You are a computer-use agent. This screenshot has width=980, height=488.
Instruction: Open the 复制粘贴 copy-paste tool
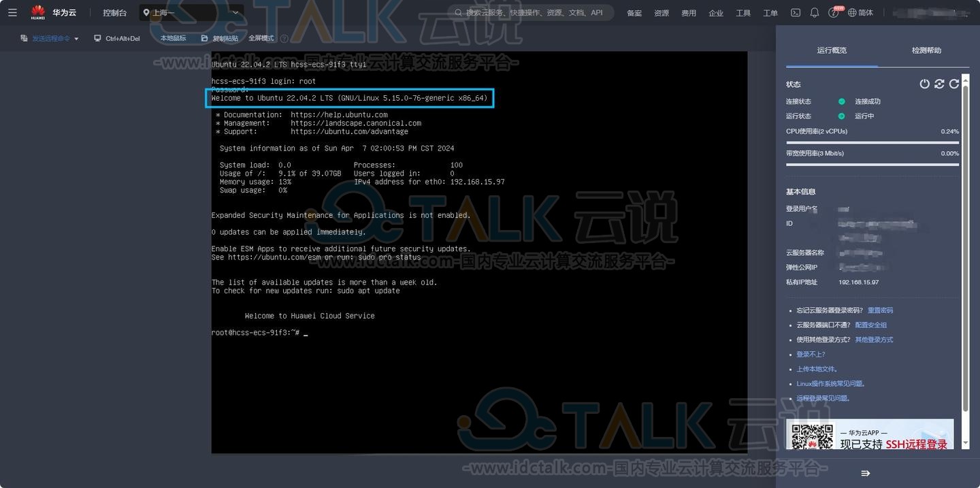pyautogui.click(x=225, y=39)
